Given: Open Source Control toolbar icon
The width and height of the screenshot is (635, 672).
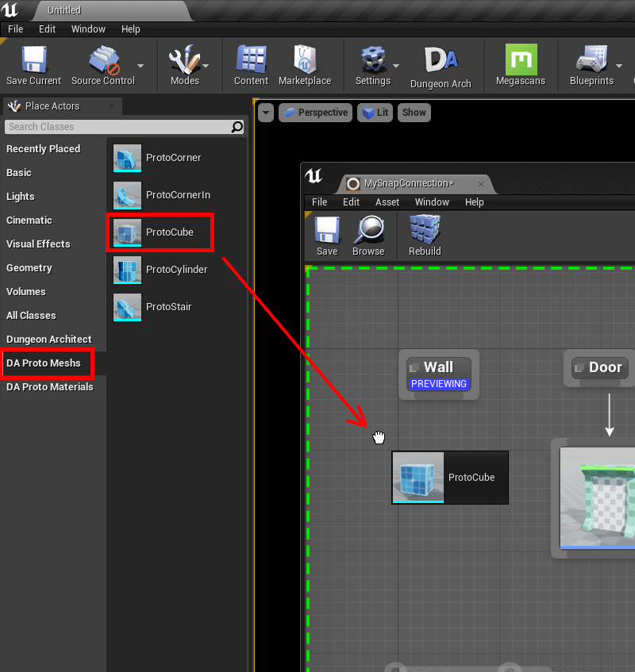Looking at the screenshot, I should pos(103,60).
